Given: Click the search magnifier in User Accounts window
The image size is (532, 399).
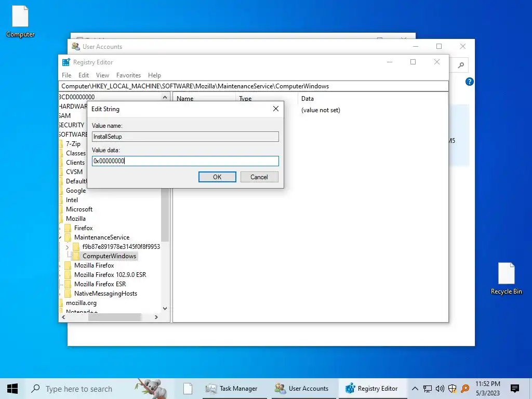Looking at the screenshot, I should point(461,65).
